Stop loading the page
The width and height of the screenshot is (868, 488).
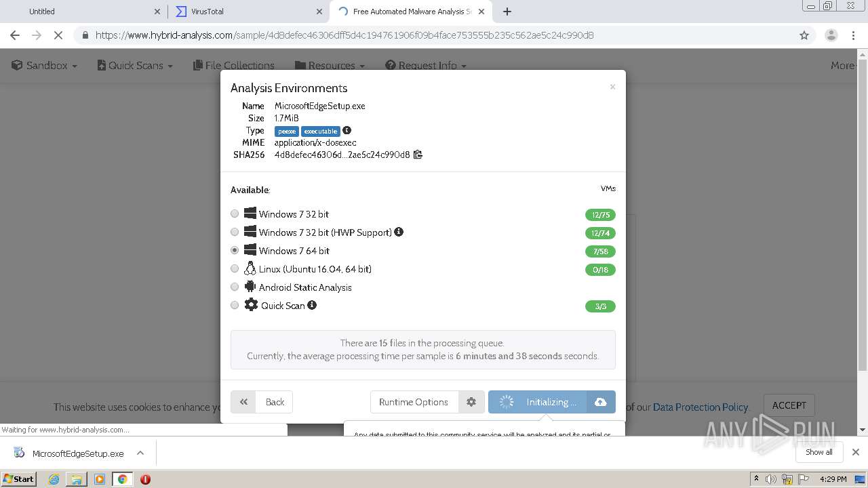click(x=58, y=35)
